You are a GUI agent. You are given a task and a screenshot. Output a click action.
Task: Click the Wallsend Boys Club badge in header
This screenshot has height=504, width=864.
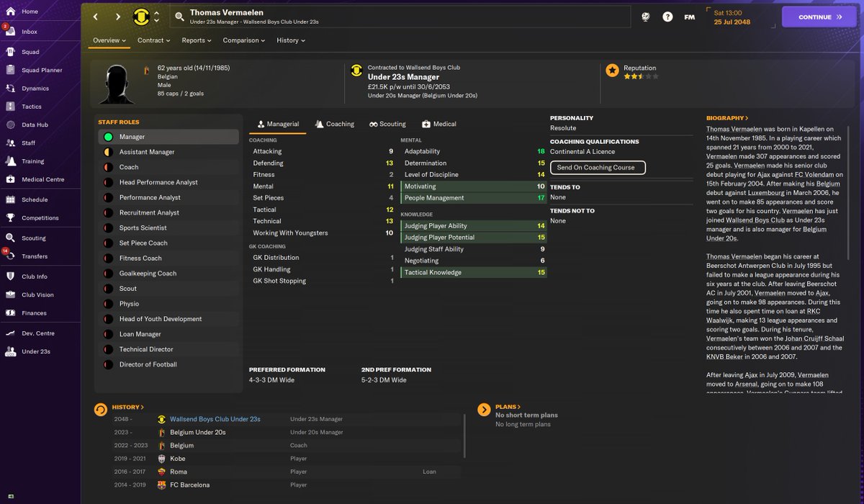click(141, 17)
